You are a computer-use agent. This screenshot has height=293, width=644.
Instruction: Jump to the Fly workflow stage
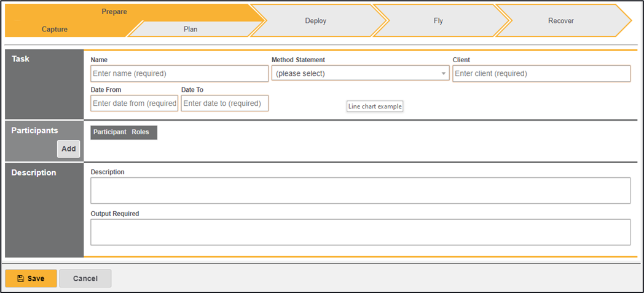pyautogui.click(x=438, y=21)
